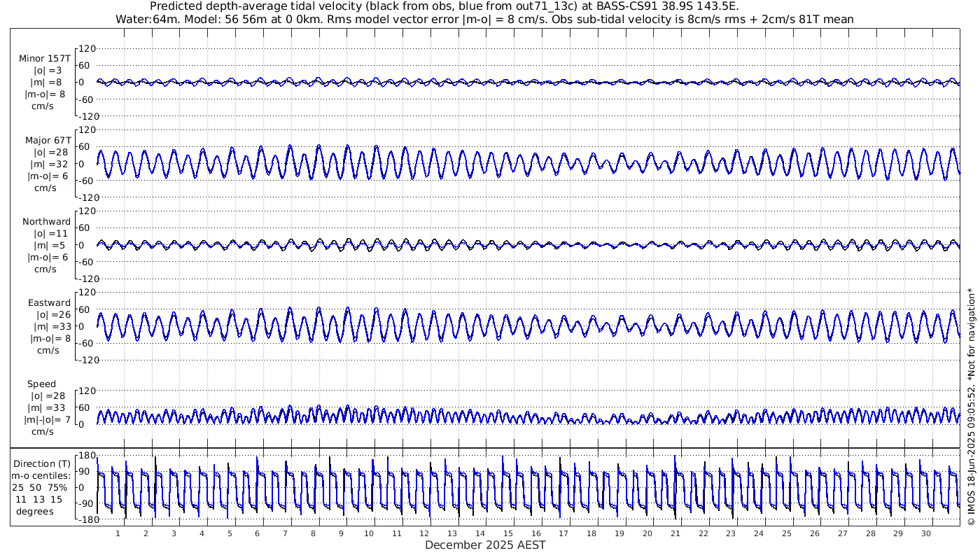The image size is (980, 560).
Task: Click day 1 tick on the x-axis
Action: 118,533
